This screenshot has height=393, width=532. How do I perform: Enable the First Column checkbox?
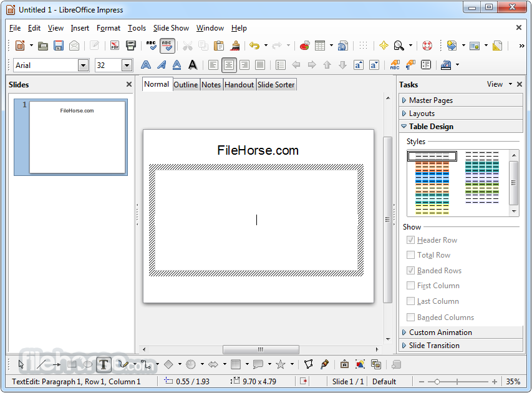tap(410, 286)
